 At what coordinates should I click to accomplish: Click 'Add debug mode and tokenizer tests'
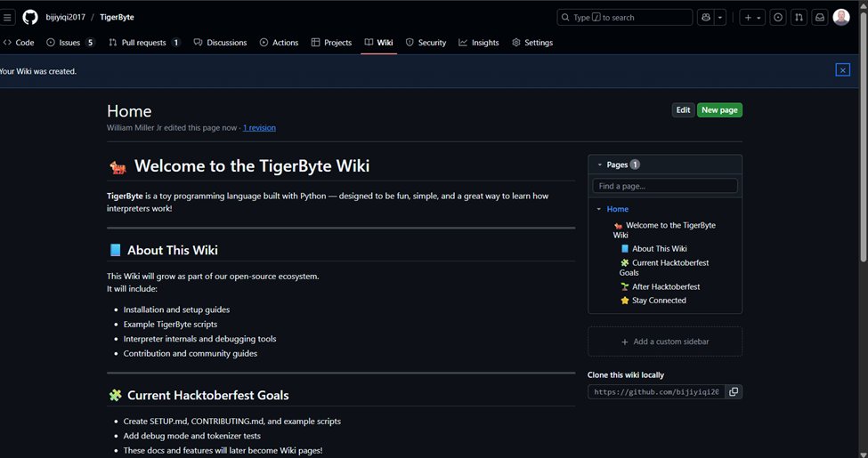point(192,436)
